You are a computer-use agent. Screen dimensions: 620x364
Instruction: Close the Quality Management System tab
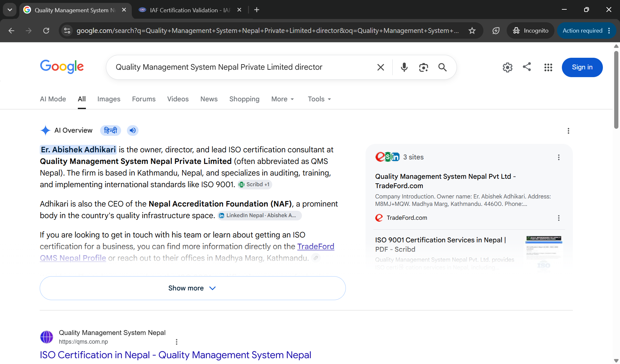(124, 10)
